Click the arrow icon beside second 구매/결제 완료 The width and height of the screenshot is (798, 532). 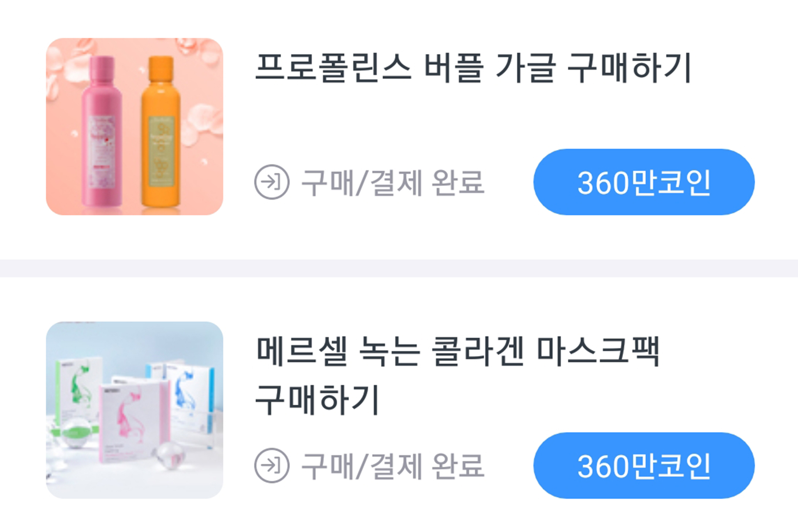click(x=272, y=465)
